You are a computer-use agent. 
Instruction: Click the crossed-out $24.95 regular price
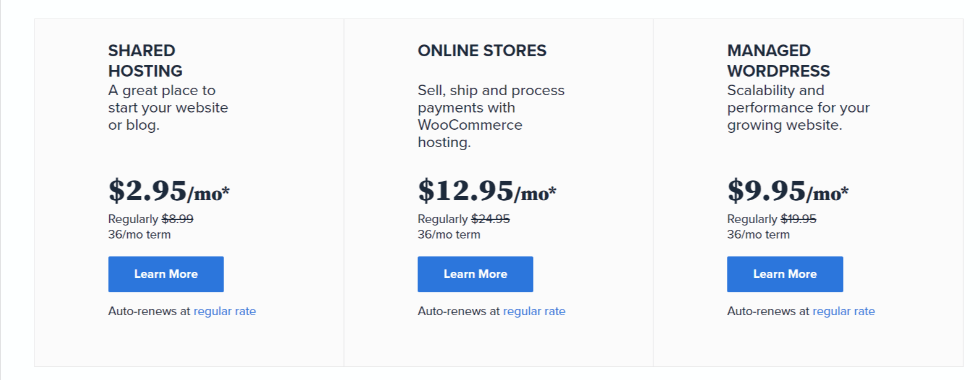point(490,219)
